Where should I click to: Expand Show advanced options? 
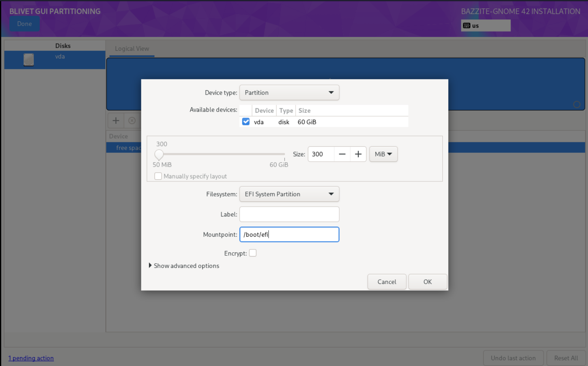point(186,266)
